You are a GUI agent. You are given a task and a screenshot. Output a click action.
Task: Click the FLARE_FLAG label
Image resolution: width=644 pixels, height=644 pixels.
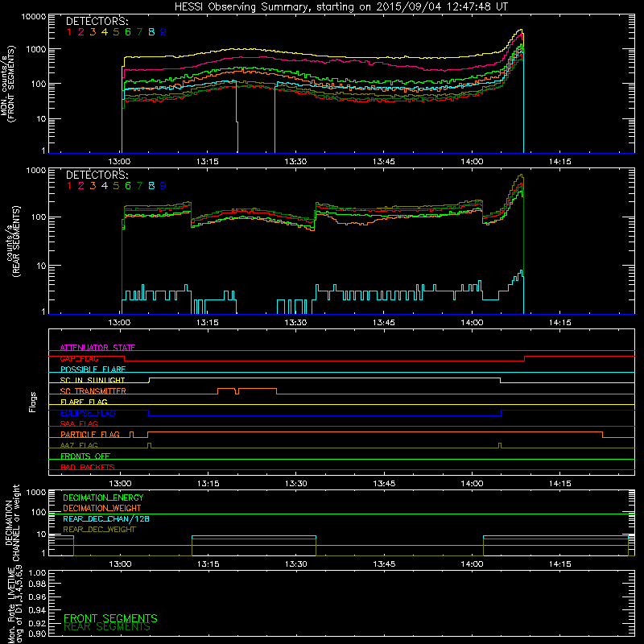point(84,402)
